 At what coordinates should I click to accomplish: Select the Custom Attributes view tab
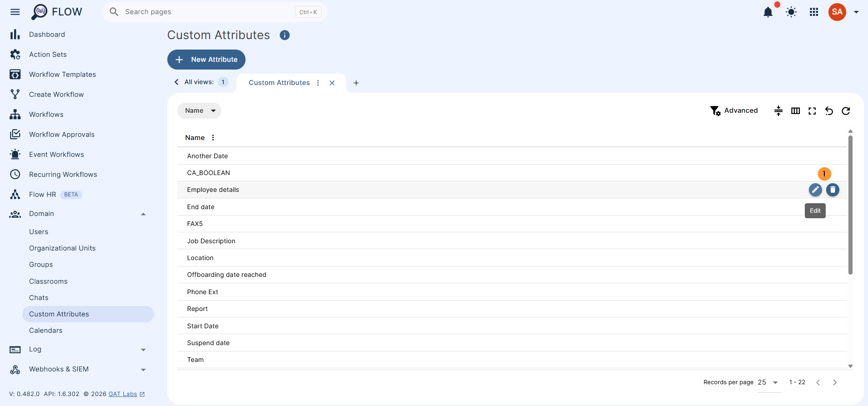pyautogui.click(x=279, y=83)
